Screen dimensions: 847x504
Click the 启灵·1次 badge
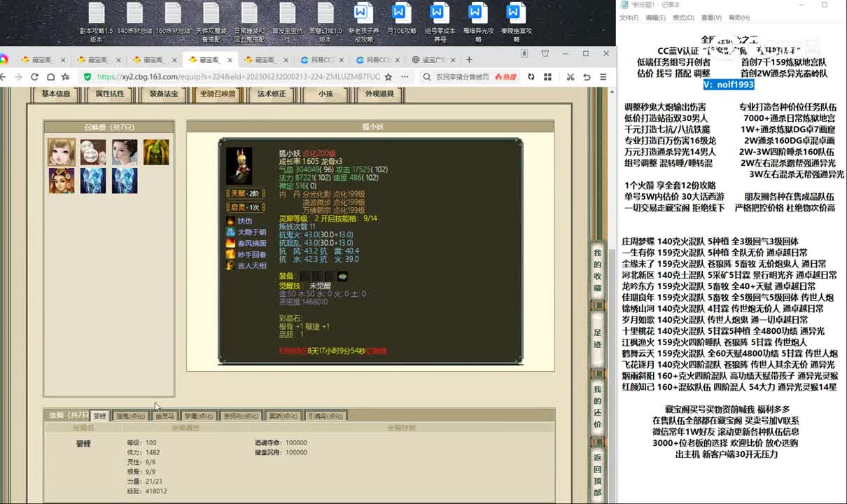coord(246,206)
